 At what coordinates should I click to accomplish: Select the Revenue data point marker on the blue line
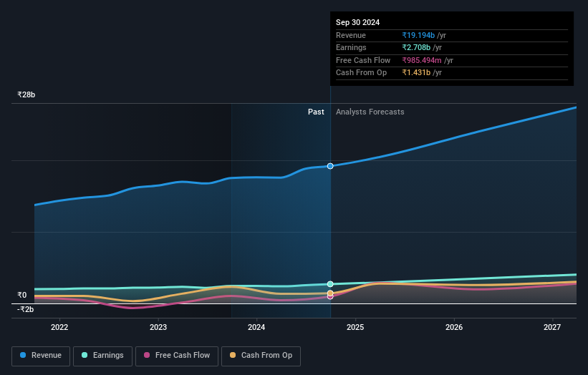[x=330, y=166]
